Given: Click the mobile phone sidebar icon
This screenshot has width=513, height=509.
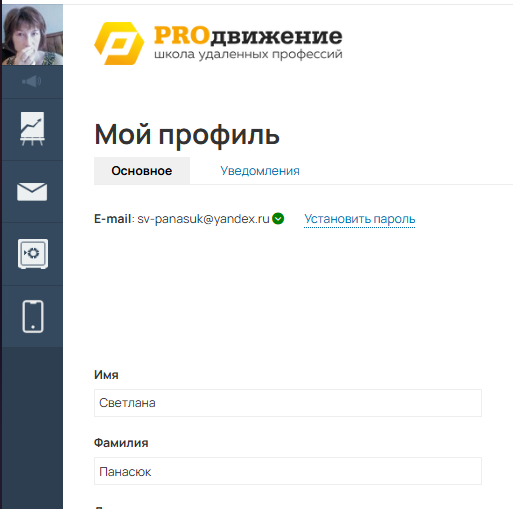Looking at the screenshot, I should [x=33, y=316].
